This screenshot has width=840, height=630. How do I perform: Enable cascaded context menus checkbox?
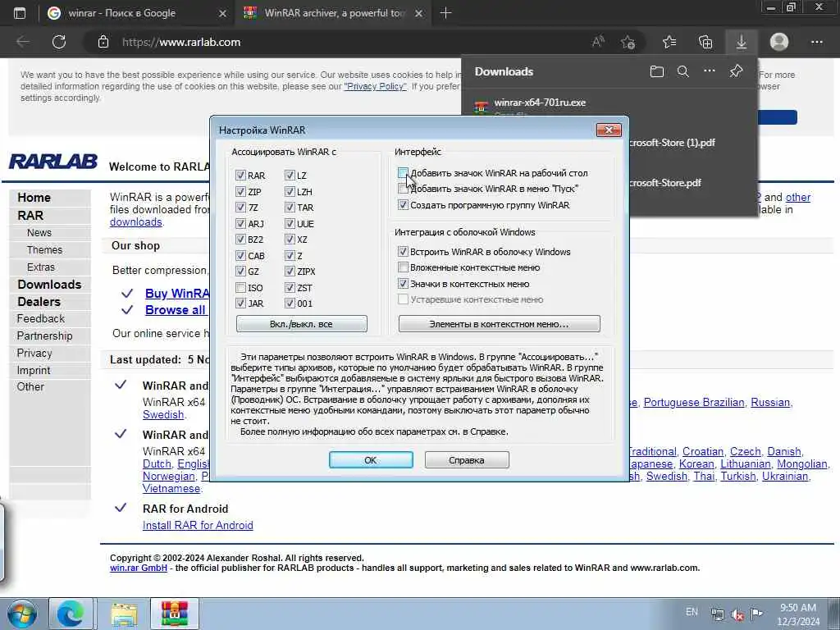click(x=403, y=267)
